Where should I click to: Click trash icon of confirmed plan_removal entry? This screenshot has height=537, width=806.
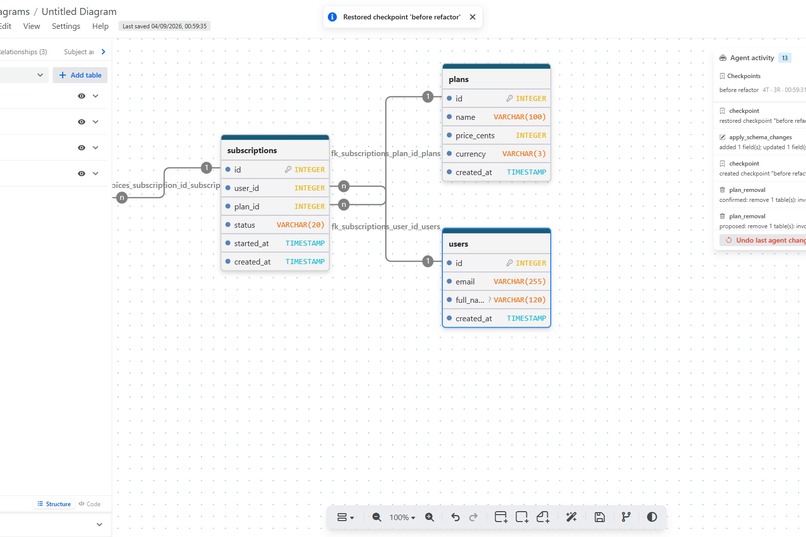[x=722, y=190]
